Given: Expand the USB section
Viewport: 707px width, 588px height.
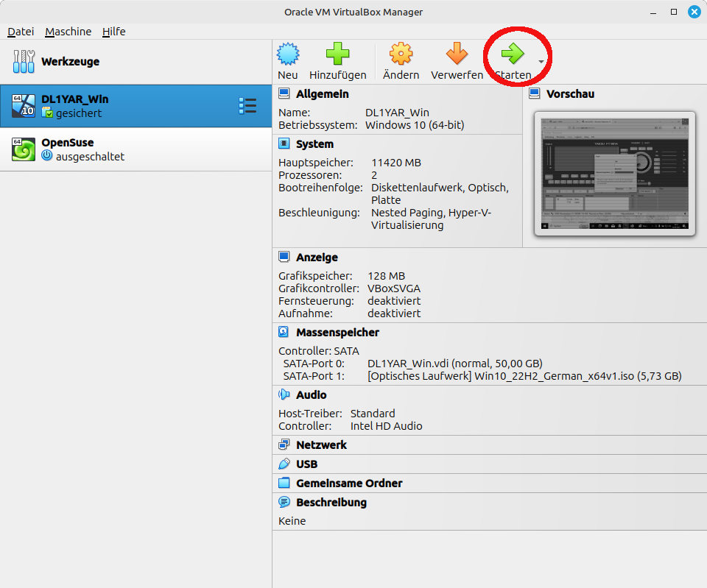Looking at the screenshot, I should pyautogui.click(x=306, y=464).
